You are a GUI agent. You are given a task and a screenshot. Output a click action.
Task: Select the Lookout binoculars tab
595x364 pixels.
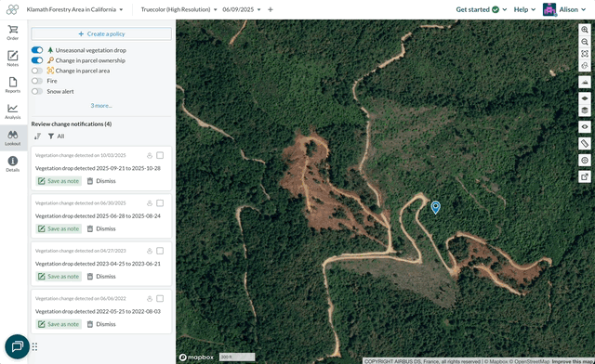coord(12,137)
